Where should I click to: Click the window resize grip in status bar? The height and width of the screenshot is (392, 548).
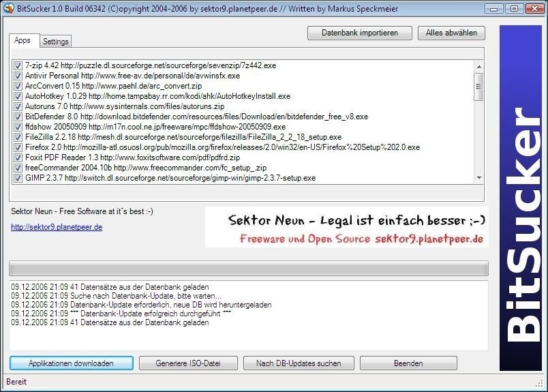(x=540, y=383)
